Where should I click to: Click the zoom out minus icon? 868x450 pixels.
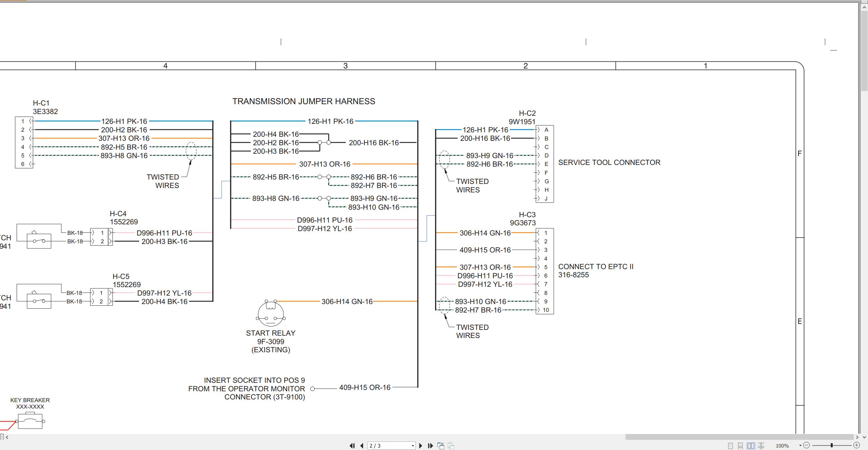[807, 445]
